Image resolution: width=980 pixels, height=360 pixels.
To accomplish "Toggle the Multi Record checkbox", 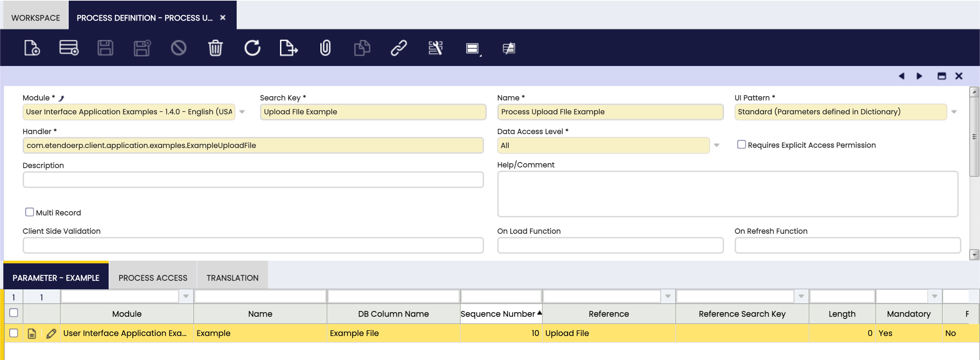I will pyautogui.click(x=29, y=212).
